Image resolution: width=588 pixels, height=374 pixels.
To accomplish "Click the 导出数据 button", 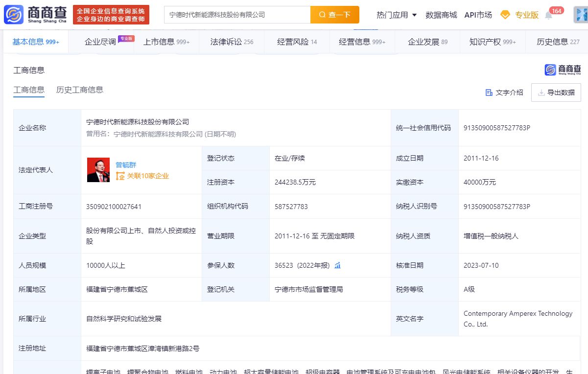I will [556, 93].
